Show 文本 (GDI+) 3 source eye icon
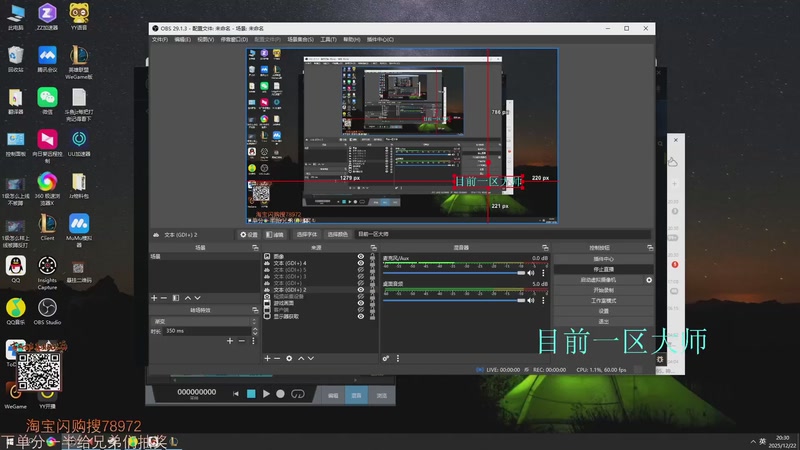This screenshot has width=800, height=450. tap(361, 277)
